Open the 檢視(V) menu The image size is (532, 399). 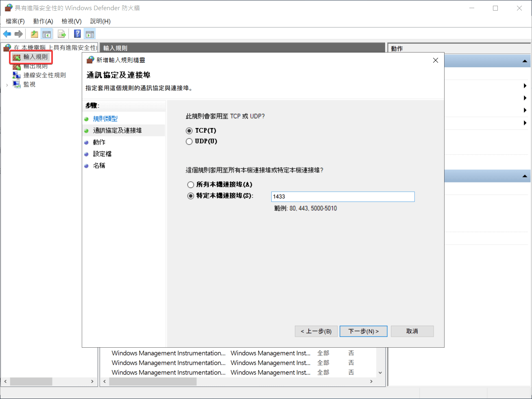[72, 21]
